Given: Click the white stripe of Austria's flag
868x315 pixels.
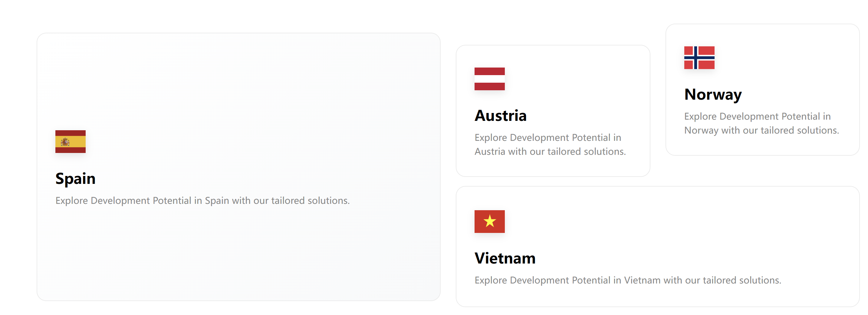Looking at the screenshot, I should tap(489, 79).
